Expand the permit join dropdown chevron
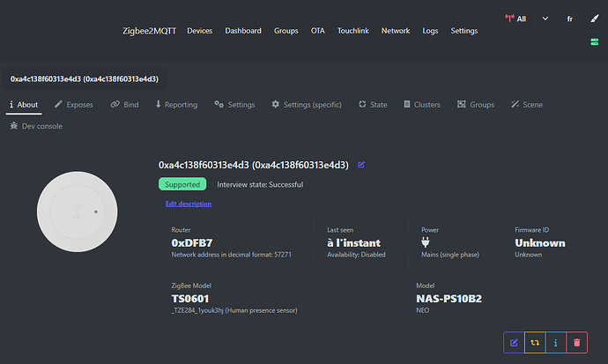 (x=545, y=19)
